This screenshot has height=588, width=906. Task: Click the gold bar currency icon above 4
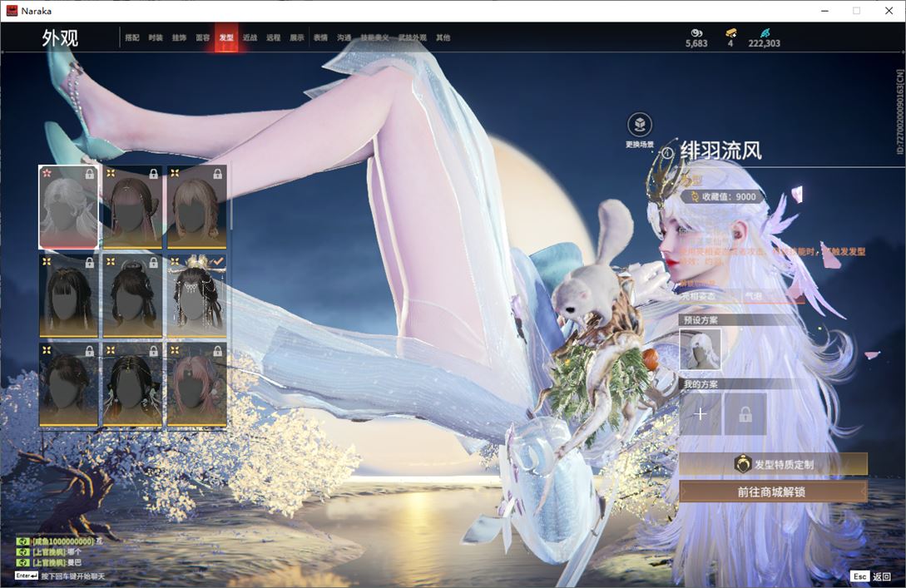(731, 33)
